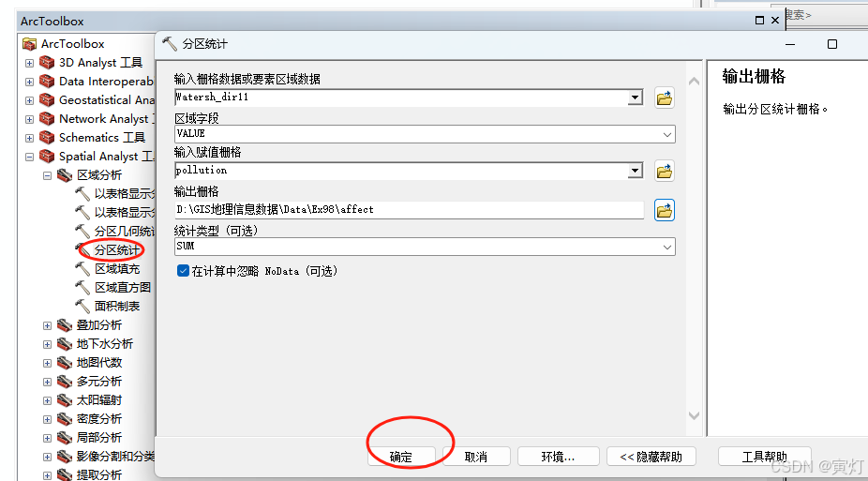
Task: Click the 影像分割和分类 toolset icon
Action: point(65,457)
